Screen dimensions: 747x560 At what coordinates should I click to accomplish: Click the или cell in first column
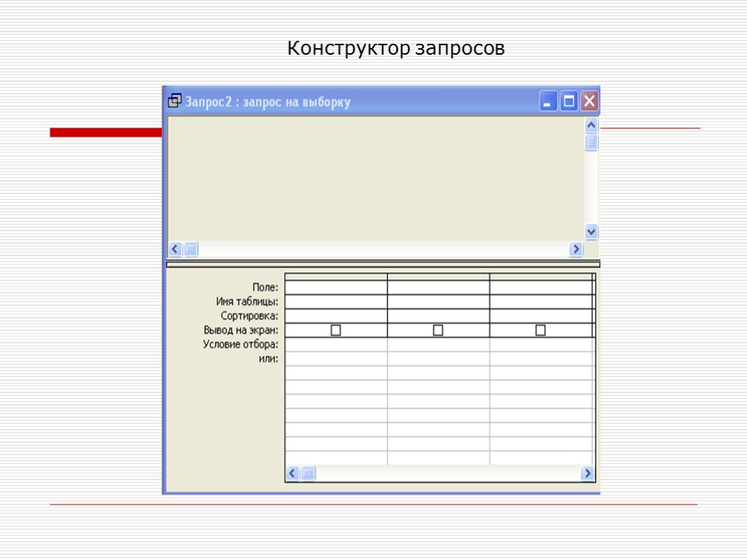click(336, 359)
